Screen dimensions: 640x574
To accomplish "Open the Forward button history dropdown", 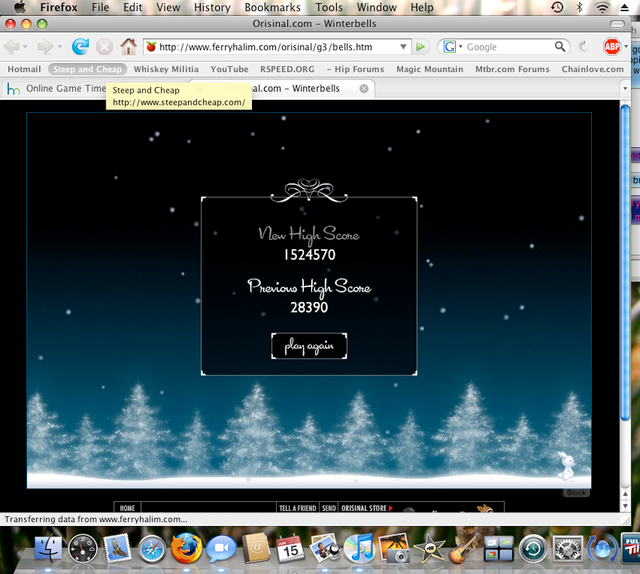I will coord(60,47).
